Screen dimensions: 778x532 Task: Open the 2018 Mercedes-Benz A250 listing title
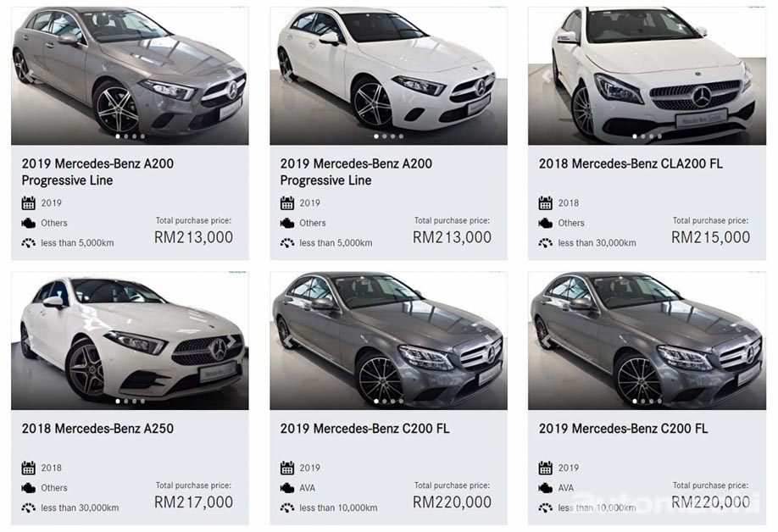pos(97,429)
